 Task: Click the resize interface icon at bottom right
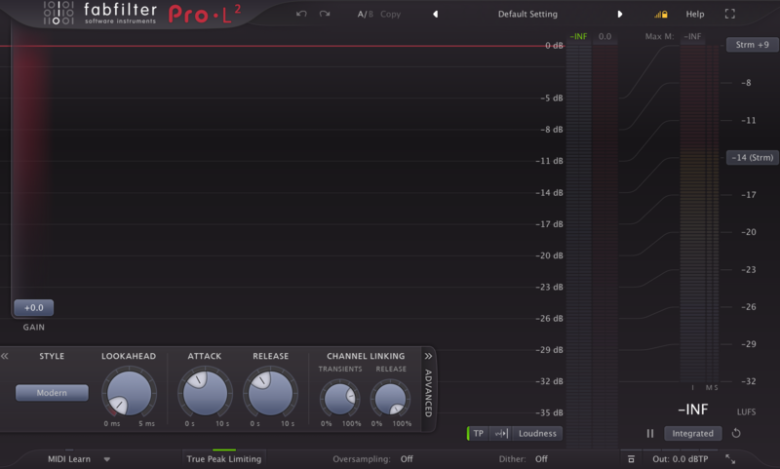[x=730, y=459]
